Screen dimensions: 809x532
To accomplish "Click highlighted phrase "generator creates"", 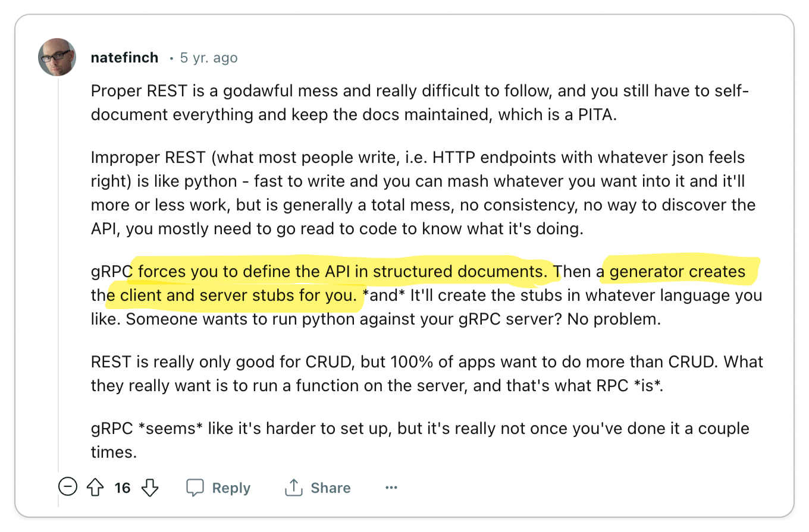I will pyautogui.click(x=678, y=272).
